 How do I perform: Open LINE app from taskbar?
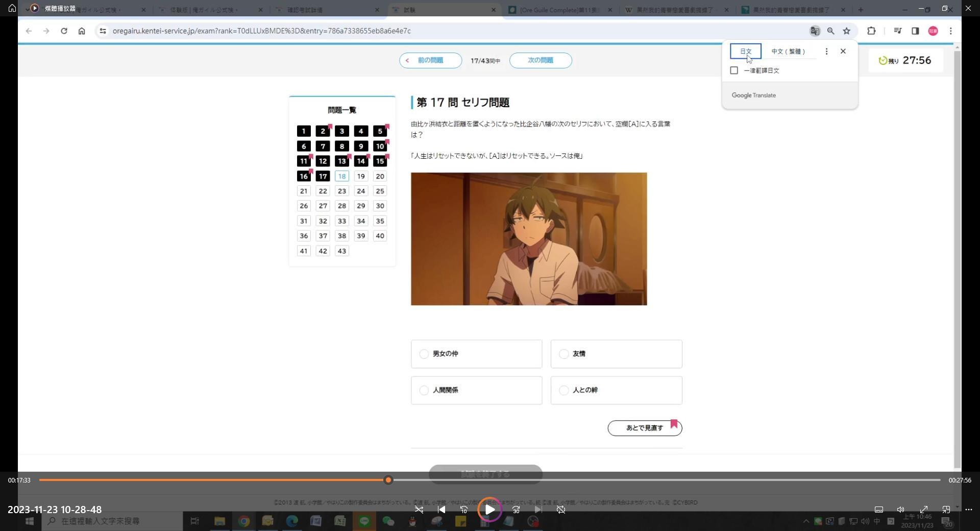pyautogui.click(x=364, y=521)
